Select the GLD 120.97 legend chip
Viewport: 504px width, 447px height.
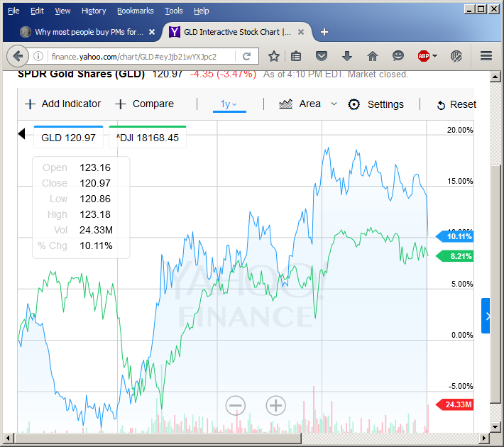(x=68, y=138)
